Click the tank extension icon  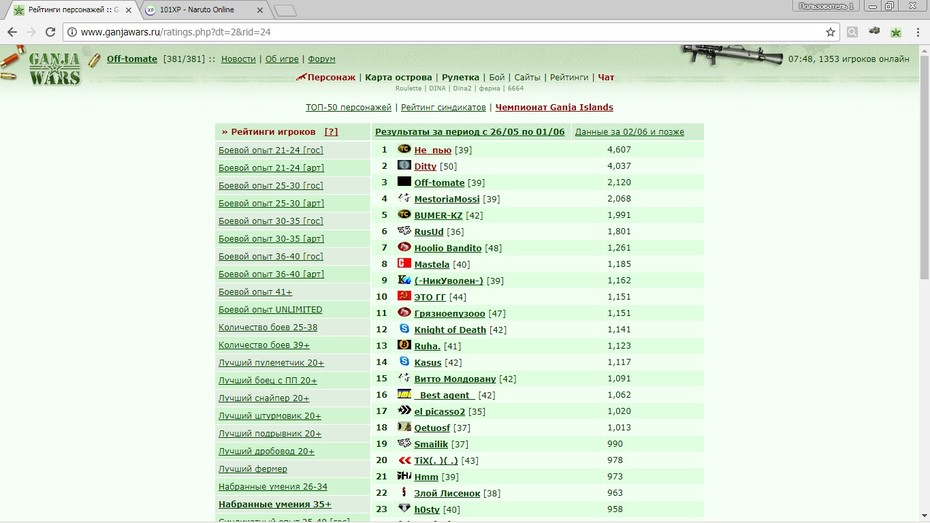pos(874,31)
